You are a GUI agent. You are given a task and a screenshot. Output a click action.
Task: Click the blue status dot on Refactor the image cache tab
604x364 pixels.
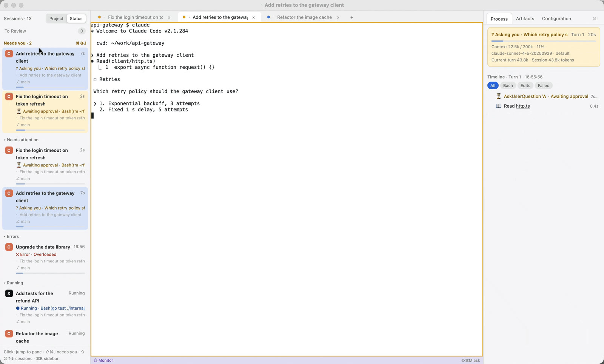(x=268, y=17)
